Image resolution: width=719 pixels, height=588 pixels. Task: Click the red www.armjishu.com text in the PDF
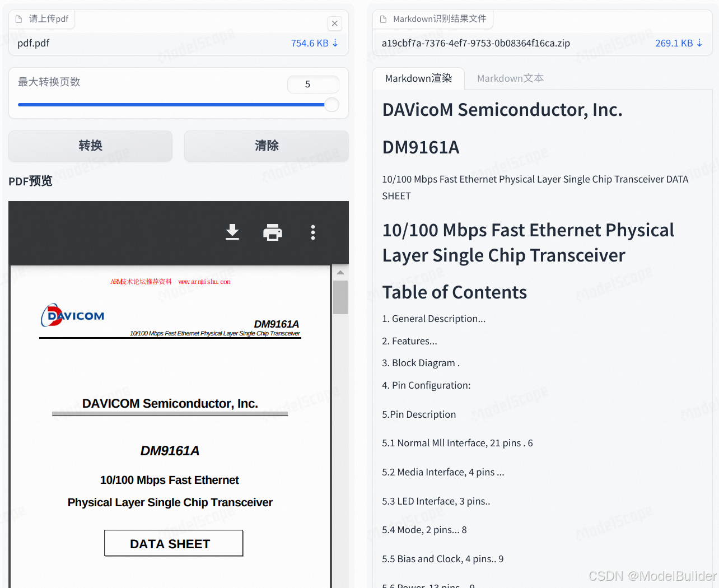tap(204, 282)
